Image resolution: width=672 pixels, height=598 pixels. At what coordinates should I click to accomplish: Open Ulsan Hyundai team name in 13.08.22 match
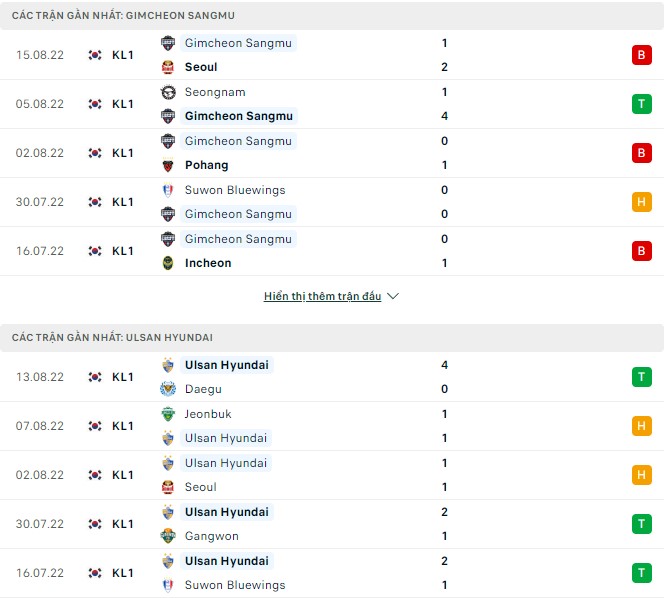click(227, 365)
